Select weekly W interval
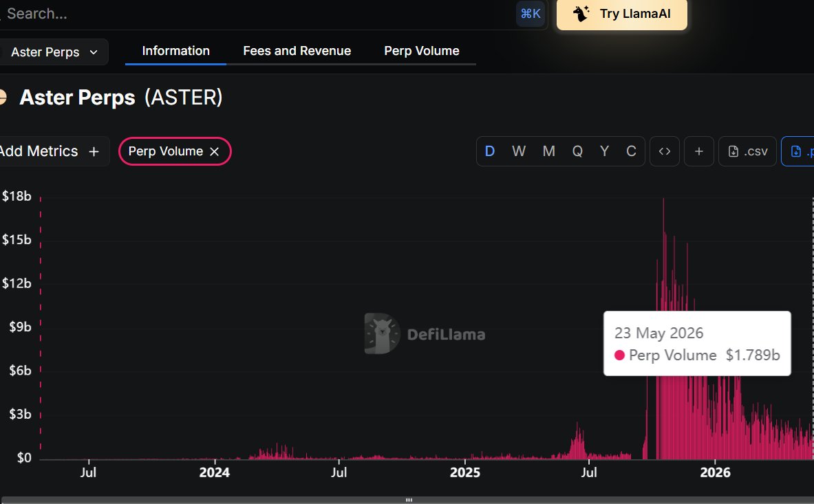This screenshot has width=814, height=504. [x=519, y=151]
